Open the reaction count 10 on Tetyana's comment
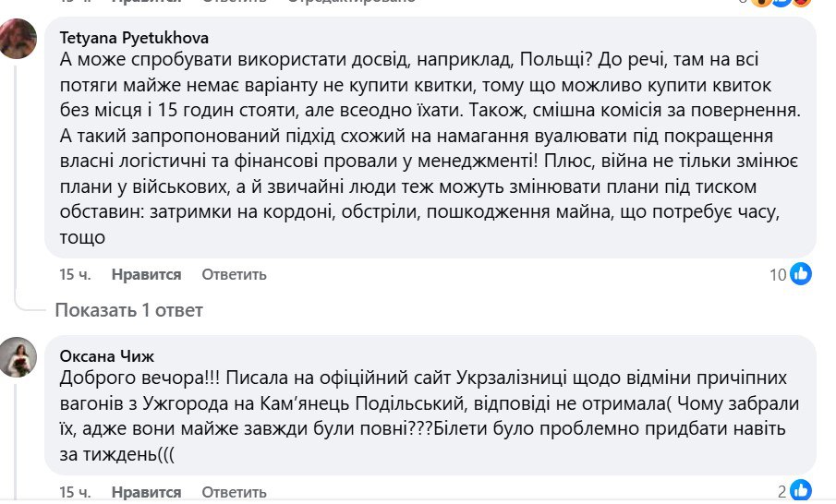The width and height of the screenshot is (836, 504). pyautogui.click(x=778, y=274)
